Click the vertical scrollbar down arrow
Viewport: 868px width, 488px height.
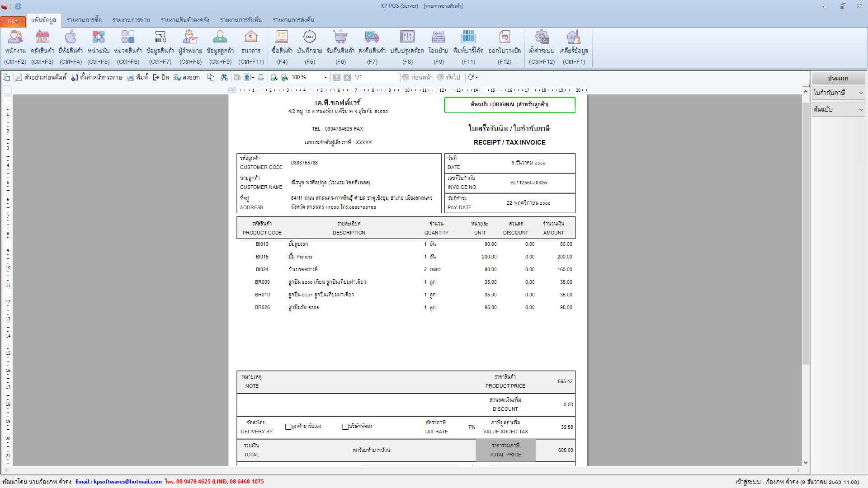806,463
